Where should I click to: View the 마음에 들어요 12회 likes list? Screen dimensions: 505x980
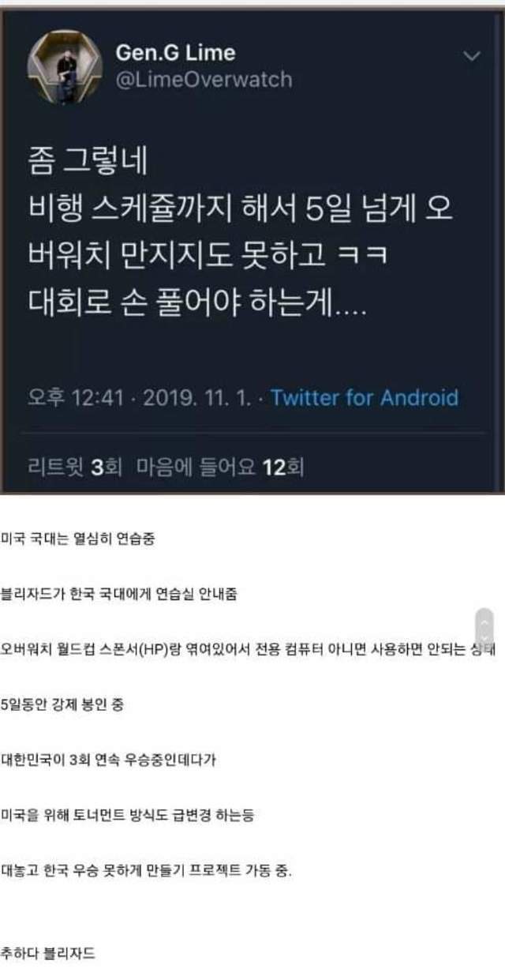(x=220, y=467)
